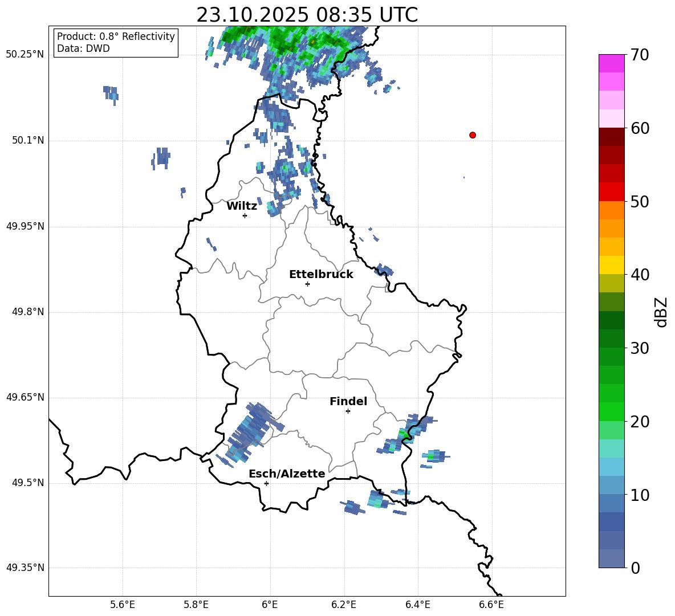
Task: Pick the dark red swatch below 60 dBZ
Action: pos(611,137)
